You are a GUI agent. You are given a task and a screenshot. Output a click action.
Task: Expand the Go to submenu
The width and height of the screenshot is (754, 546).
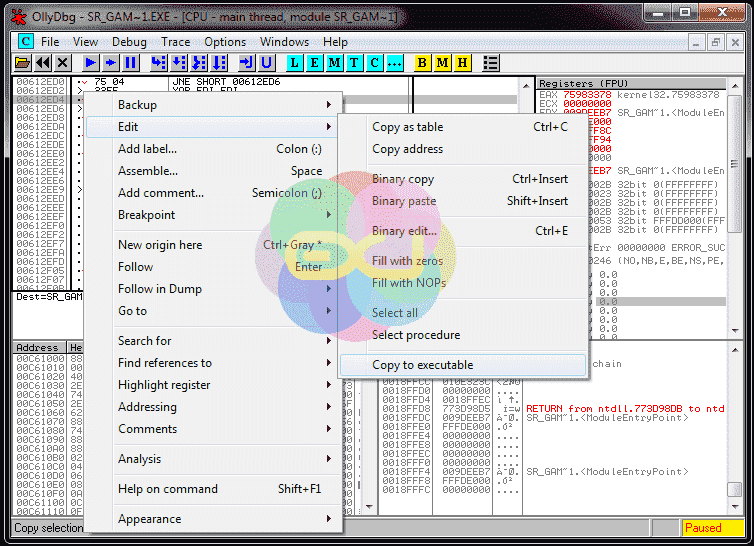(x=214, y=311)
